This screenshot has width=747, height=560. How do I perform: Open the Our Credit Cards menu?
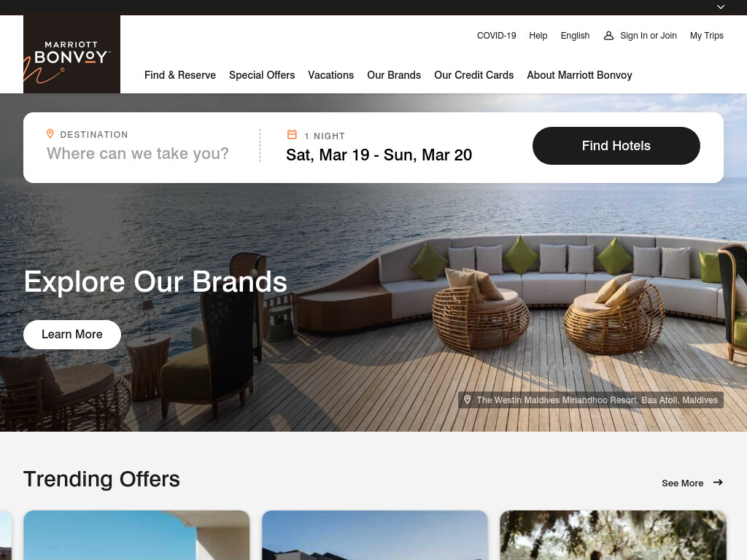474,75
